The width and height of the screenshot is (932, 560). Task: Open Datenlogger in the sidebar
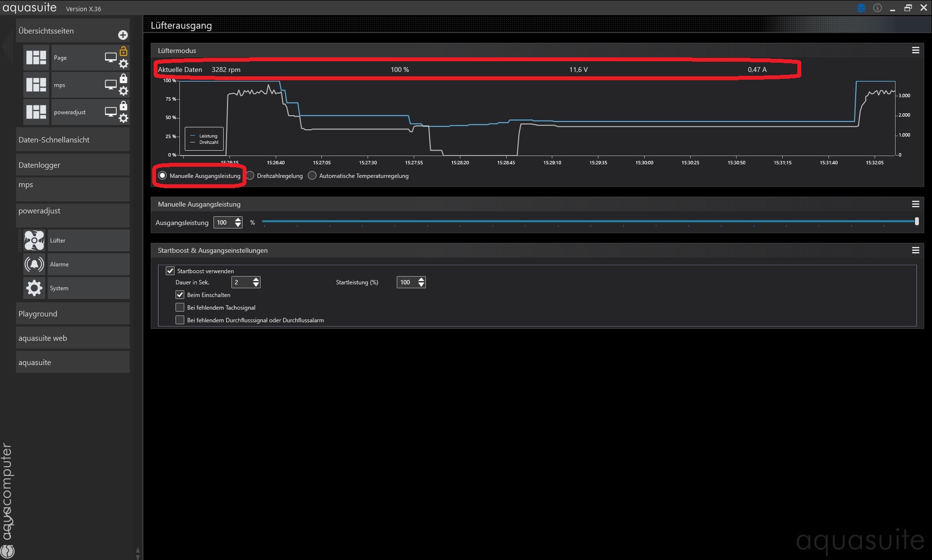[x=73, y=165]
